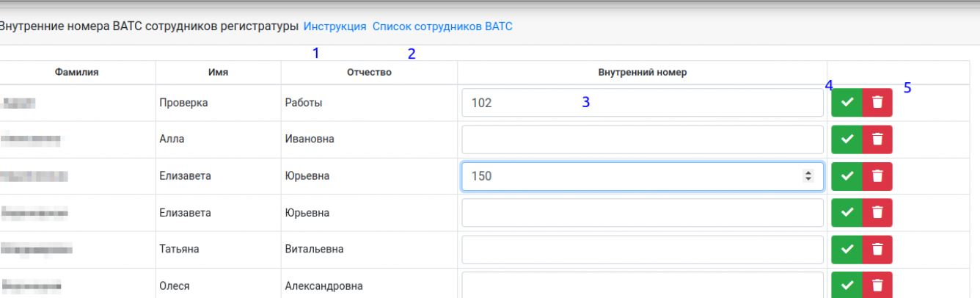
Task: Remove Алла Ивановна's entry via trash icon
Action: point(877,139)
